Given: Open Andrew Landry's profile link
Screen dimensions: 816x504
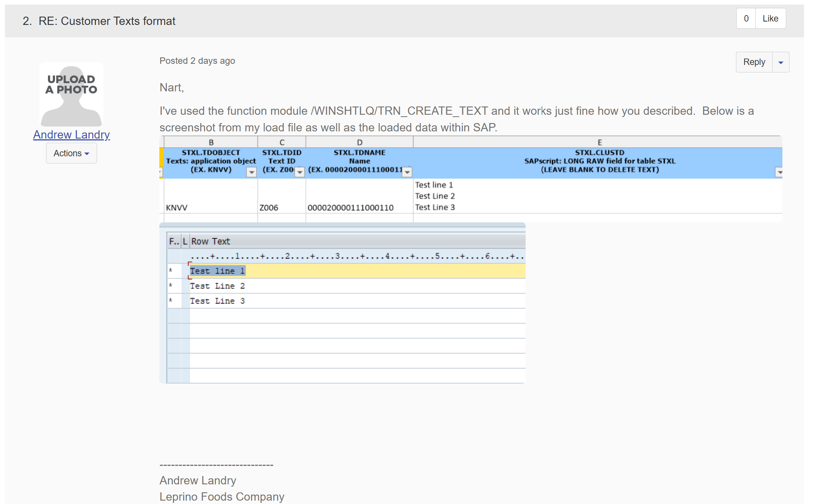Looking at the screenshot, I should (71, 134).
